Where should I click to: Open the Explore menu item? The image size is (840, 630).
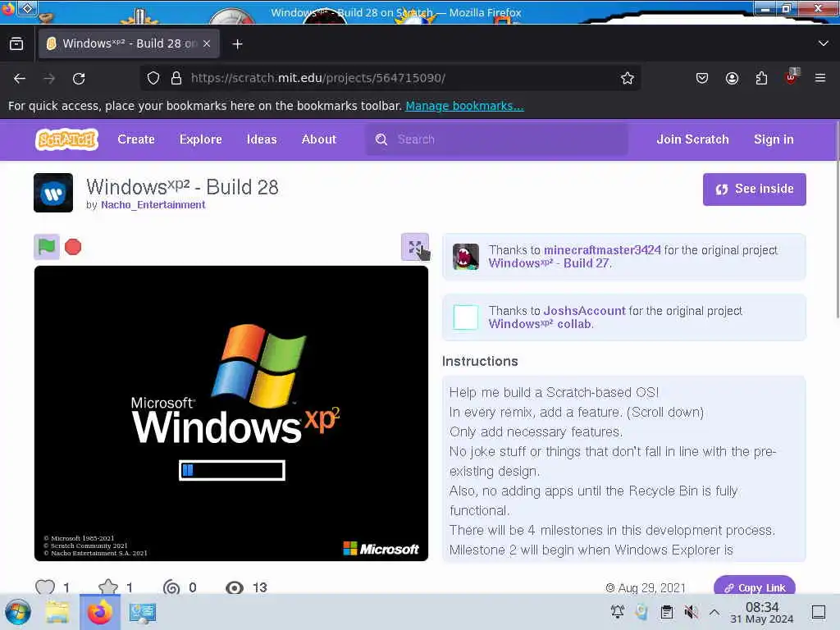coord(201,139)
